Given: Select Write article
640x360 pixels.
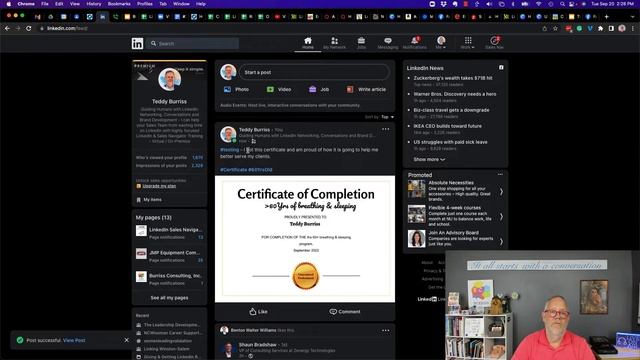Looking at the screenshot, I should tap(366, 89).
